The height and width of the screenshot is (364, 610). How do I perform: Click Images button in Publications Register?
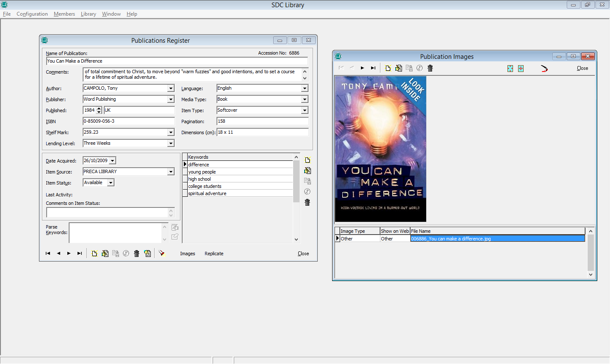tap(188, 254)
